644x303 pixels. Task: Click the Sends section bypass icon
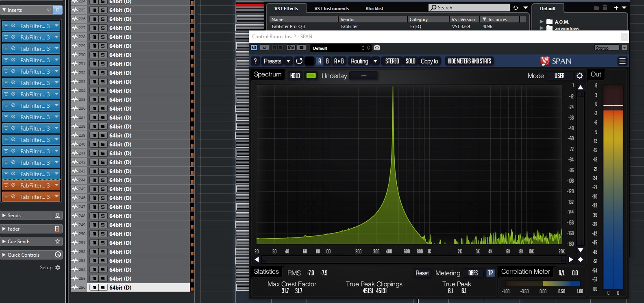(x=57, y=216)
